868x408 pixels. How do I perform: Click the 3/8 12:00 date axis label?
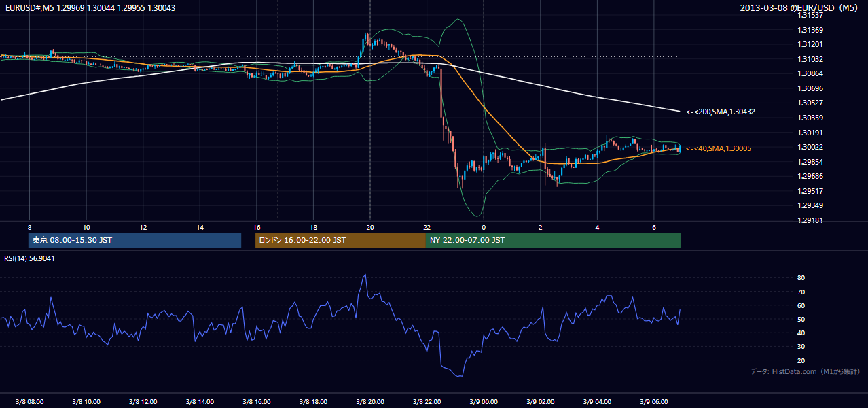coord(143,402)
